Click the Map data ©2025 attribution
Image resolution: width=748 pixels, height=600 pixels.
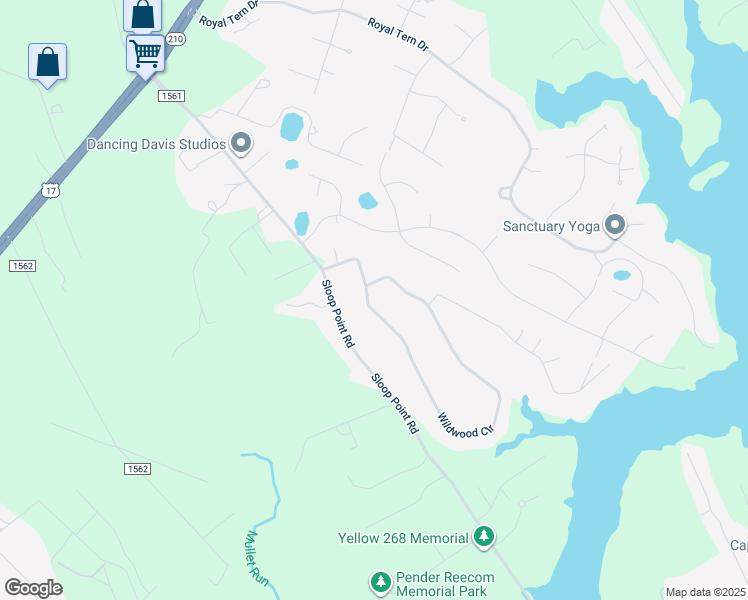click(706, 592)
